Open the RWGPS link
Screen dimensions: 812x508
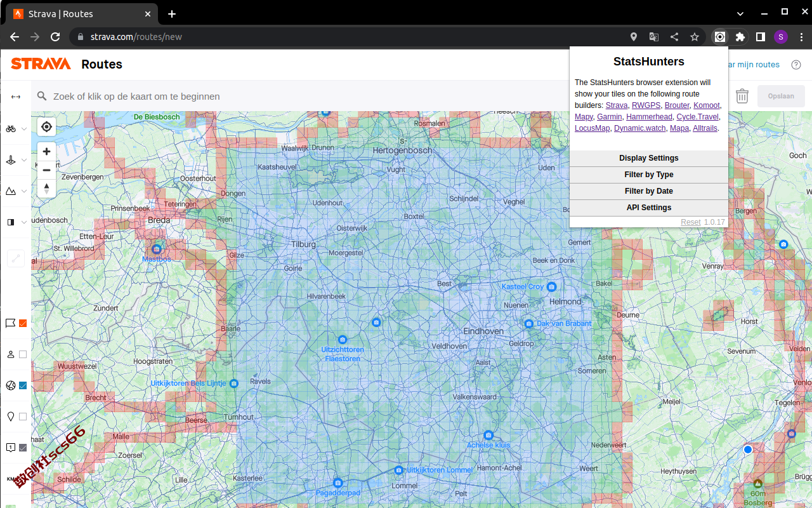(x=646, y=105)
